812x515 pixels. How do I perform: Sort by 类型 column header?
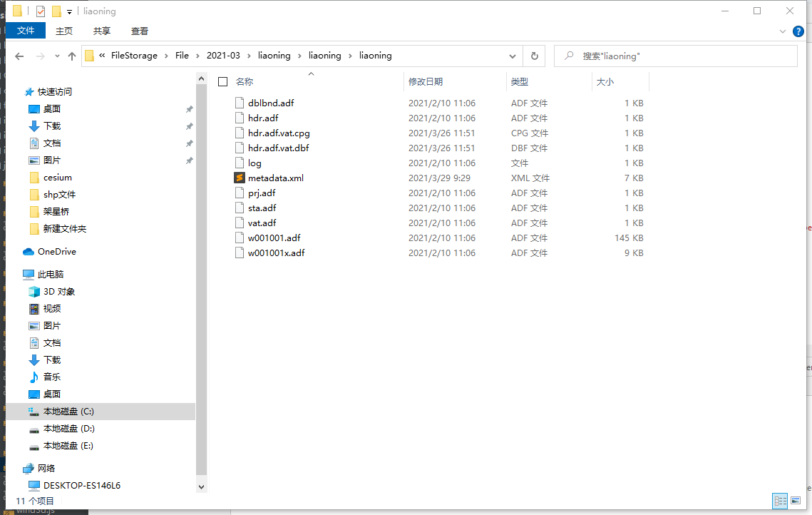click(x=520, y=82)
